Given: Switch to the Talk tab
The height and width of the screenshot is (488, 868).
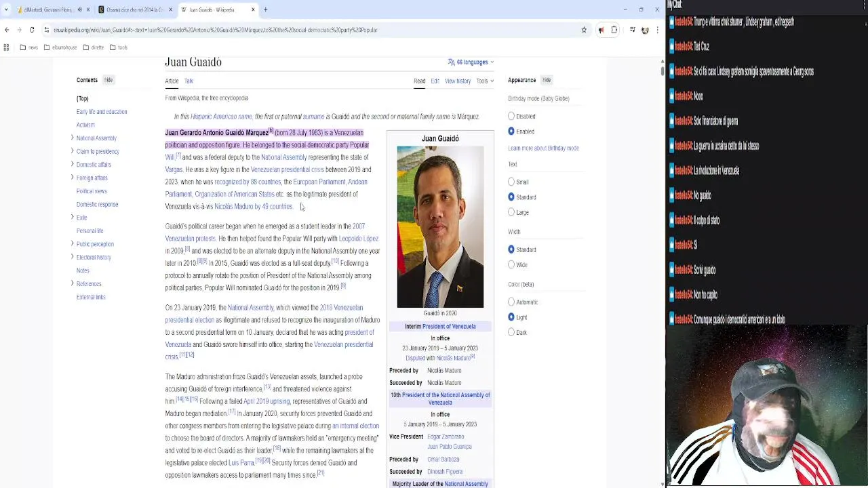Looking at the screenshot, I should click(189, 81).
